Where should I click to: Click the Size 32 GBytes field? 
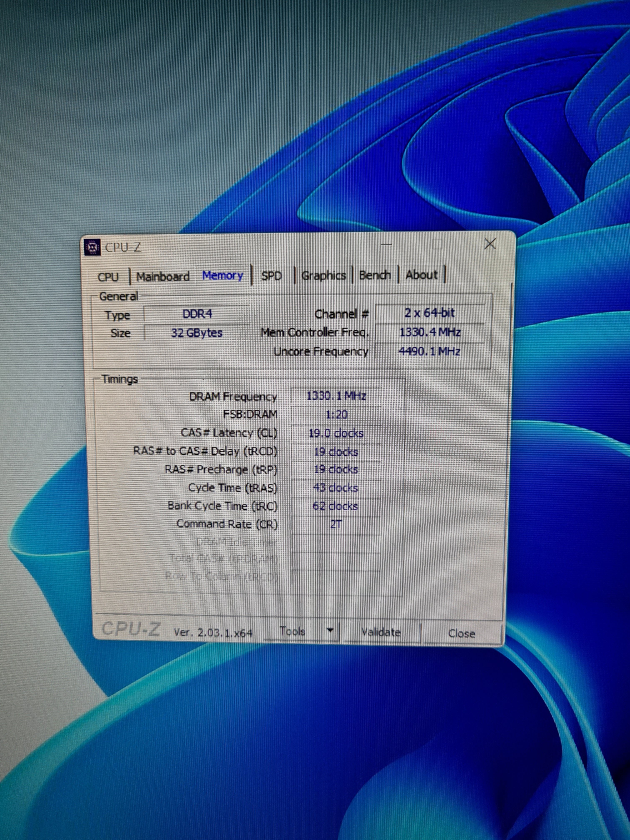(x=197, y=333)
